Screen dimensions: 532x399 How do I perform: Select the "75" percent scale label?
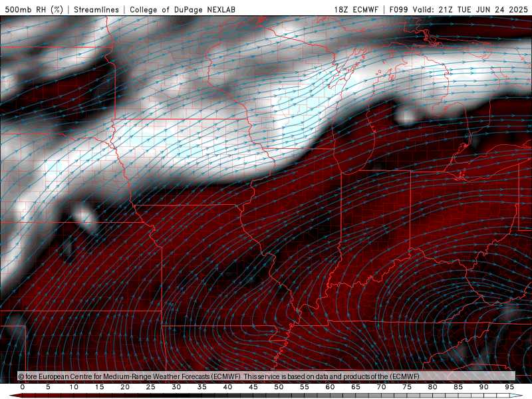[x=407, y=387]
